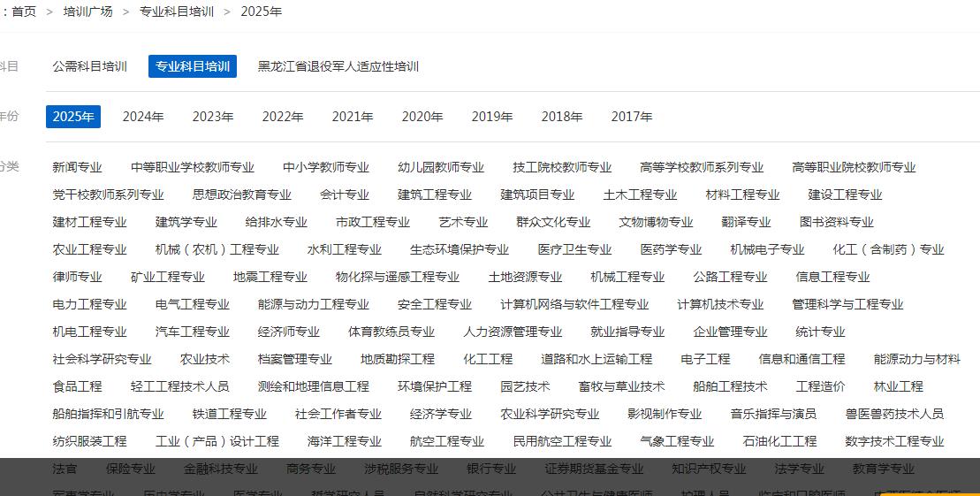This screenshot has height=496, width=980.
Task: Open 计算机网络与软件工程专业 category
Action: coord(574,304)
